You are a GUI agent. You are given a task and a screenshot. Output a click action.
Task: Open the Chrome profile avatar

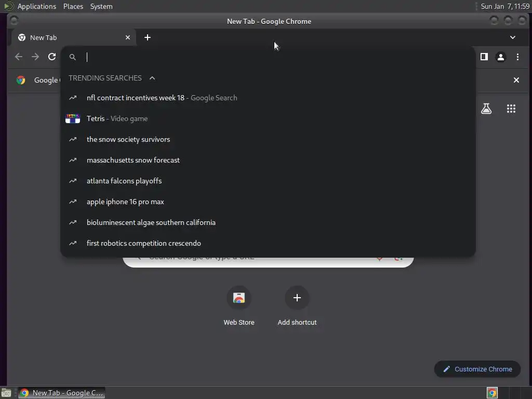501,57
